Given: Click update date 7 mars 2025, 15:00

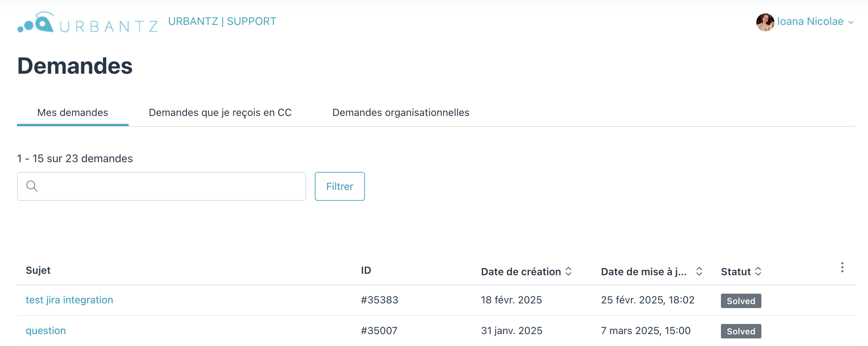Looking at the screenshot, I should coord(646,330).
